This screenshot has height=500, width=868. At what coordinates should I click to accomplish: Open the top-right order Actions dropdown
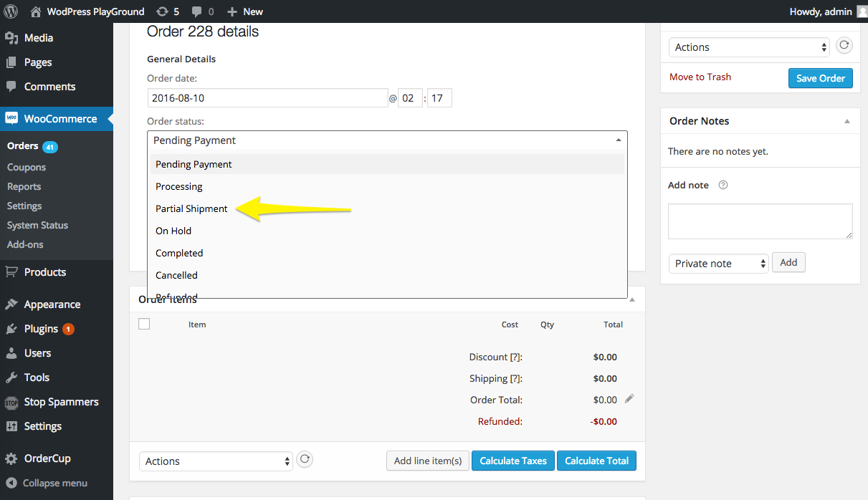(x=750, y=47)
